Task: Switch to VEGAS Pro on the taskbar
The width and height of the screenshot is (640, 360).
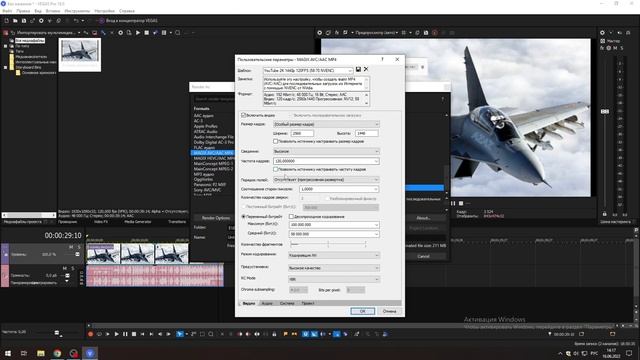Action: (x=90, y=353)
